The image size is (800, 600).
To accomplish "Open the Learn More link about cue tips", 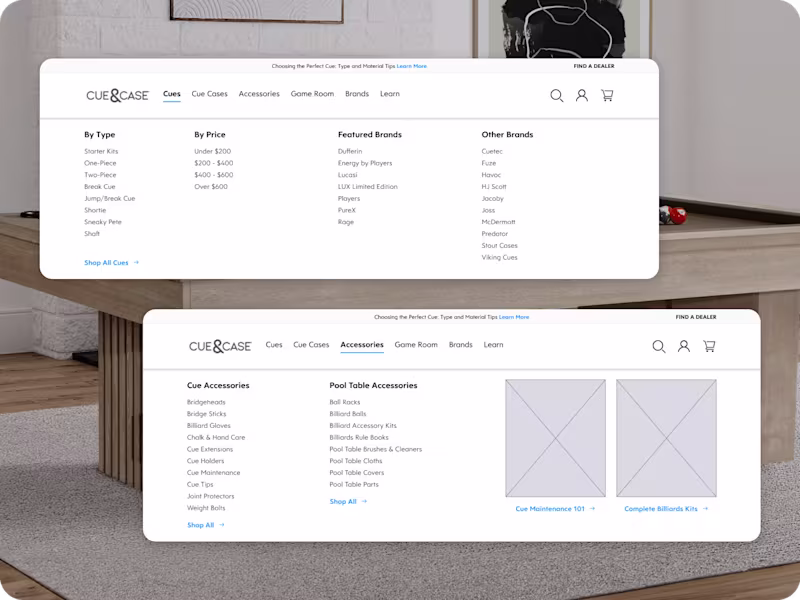I will (412, 66).
